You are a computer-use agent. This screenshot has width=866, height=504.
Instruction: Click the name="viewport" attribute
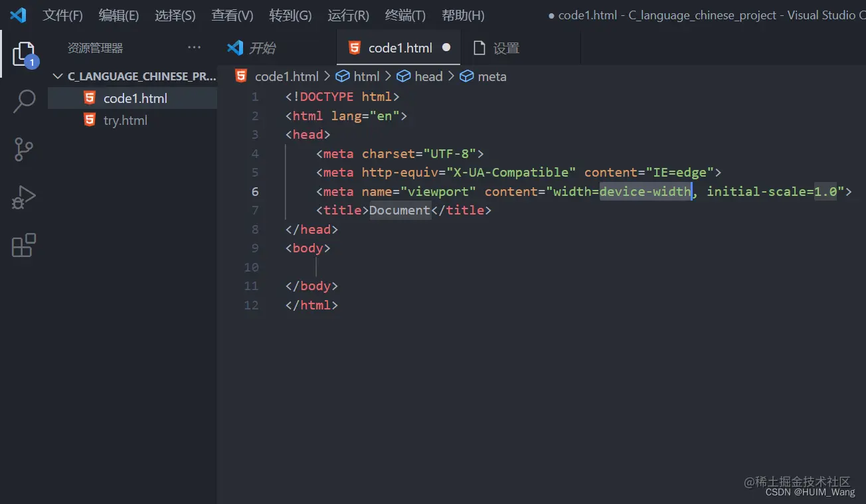[419, 191]
